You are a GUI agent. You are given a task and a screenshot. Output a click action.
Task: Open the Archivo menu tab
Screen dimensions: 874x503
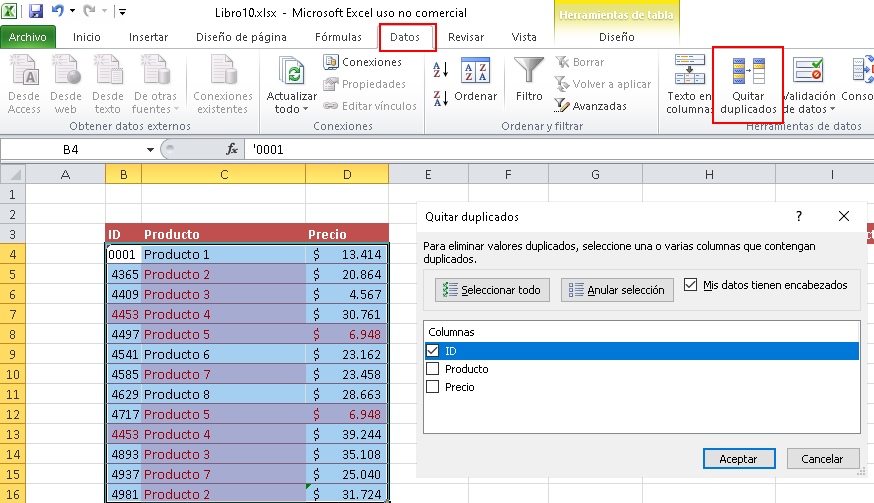[x=28, y=37]
